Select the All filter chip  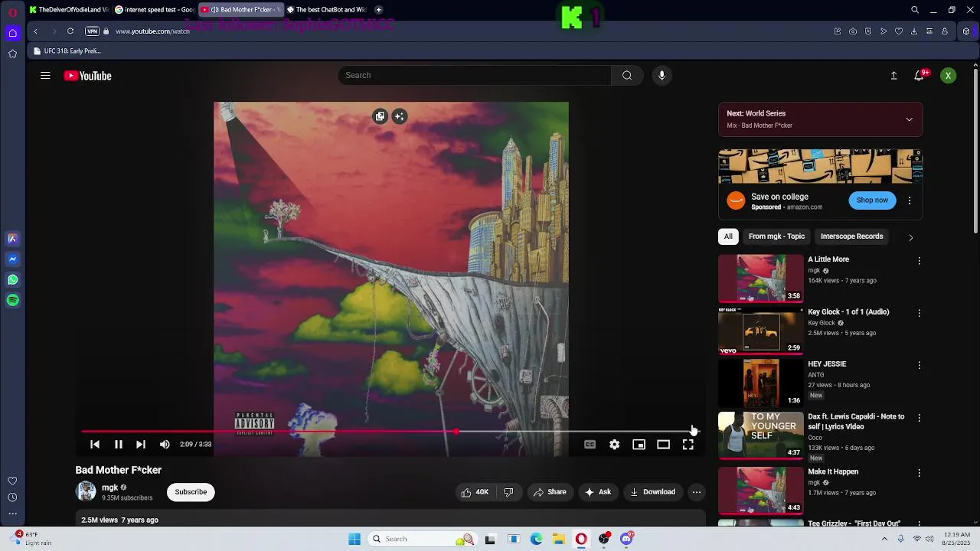coord(728,236)
